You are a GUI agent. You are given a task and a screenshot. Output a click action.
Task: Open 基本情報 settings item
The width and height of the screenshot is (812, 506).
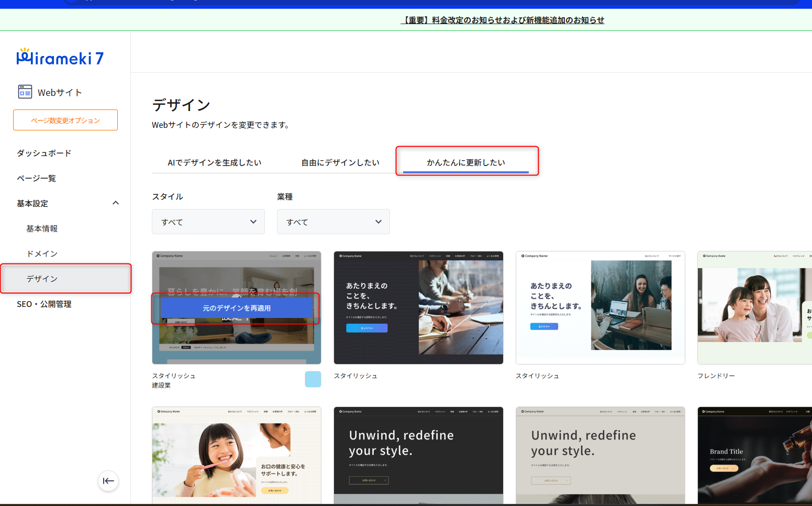[x=42, y=228]
